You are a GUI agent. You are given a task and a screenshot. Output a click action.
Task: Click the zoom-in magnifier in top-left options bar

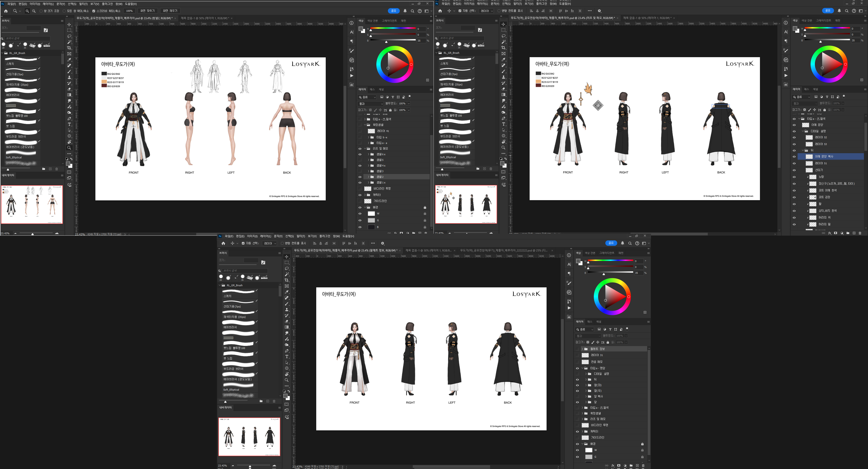tap(27, 11)
